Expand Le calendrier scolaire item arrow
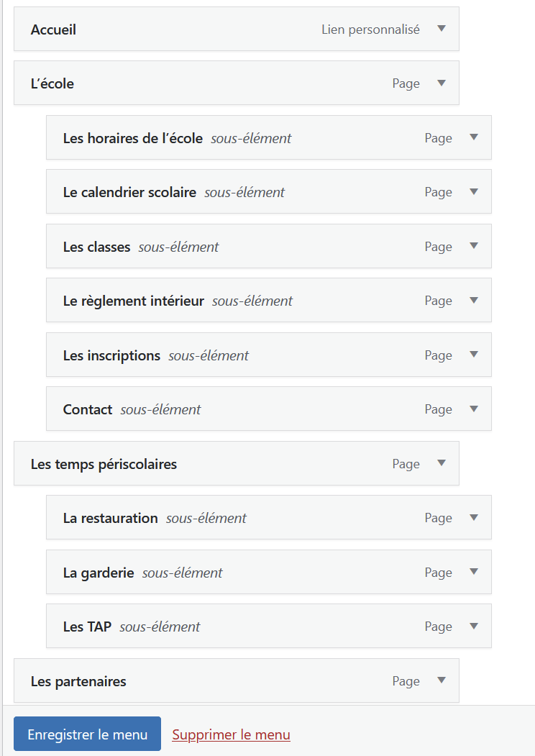The height and width of the screenshot is (756, 535). click(x=474, y=191)
